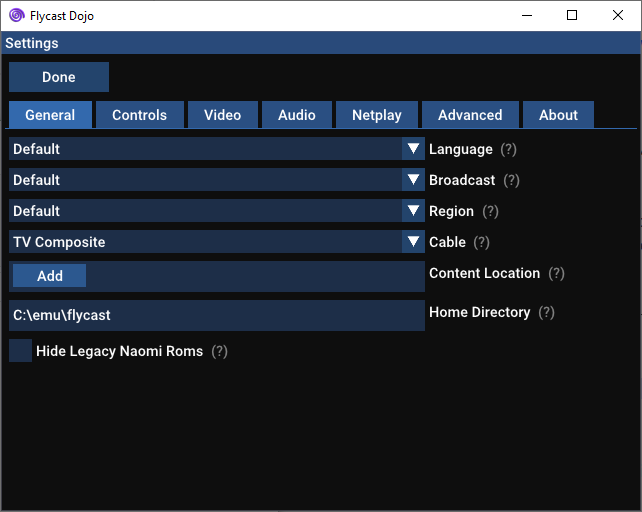Image resolution: width=642 pixels, height=512 pixels.
Task: Go to the Audio tab
Action: click(x=297, y=115)
